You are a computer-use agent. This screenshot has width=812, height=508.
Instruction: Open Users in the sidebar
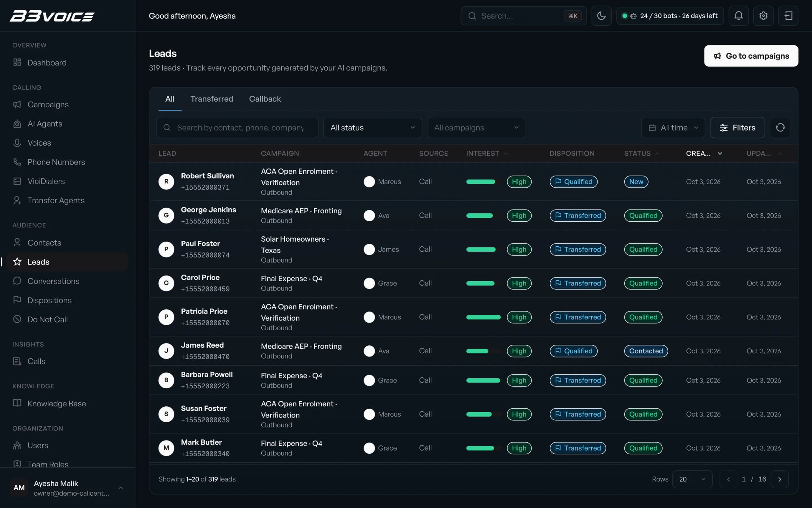pos(67,445)
